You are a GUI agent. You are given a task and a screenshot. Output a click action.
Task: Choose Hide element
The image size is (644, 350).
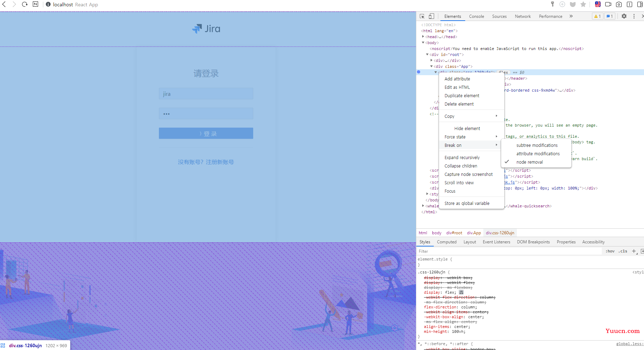coord(471,128)
